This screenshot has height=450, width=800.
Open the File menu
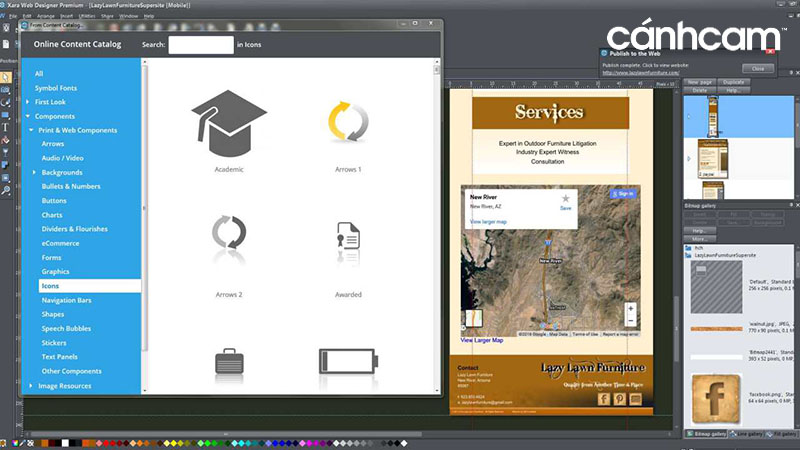pyautogui.click(x=13, y=16)
